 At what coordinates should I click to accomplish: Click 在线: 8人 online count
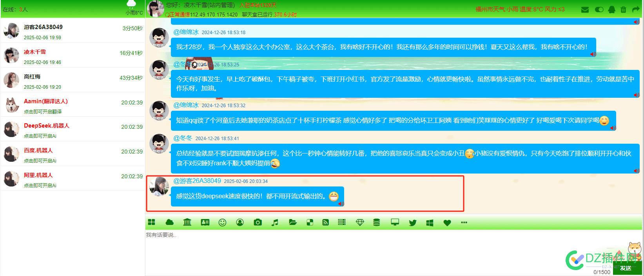(x=15, y=9)
